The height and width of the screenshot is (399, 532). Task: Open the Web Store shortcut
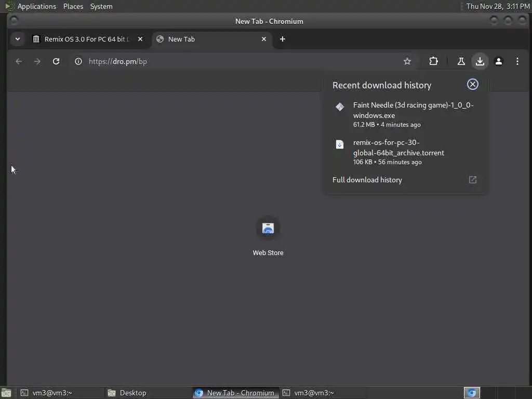(x=268, y=236)
